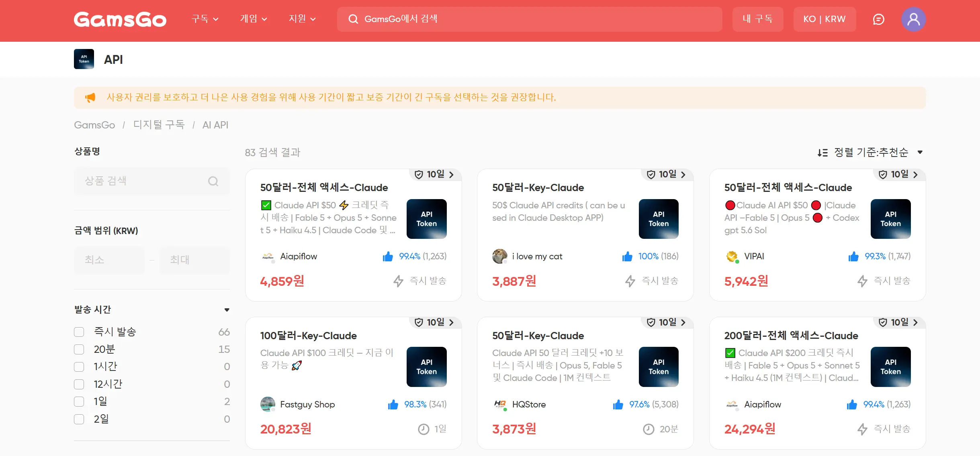Click lightning icon on 5,942원 card

pos(862,281)
